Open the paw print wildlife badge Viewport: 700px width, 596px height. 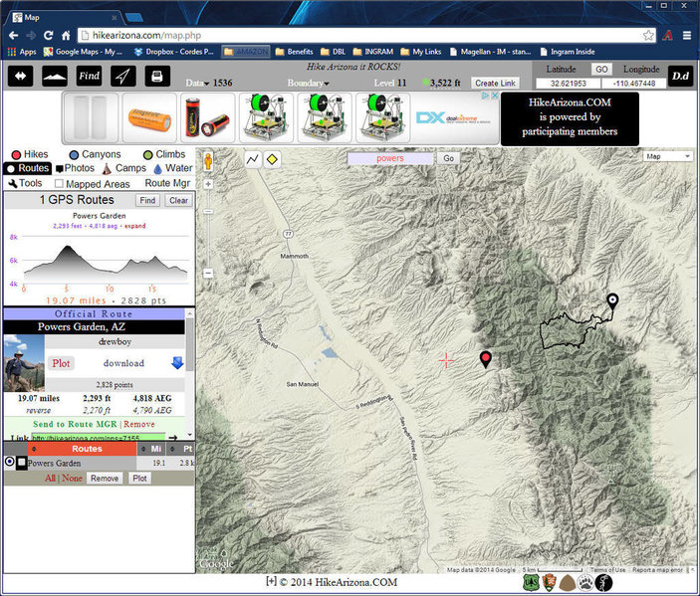585,583
